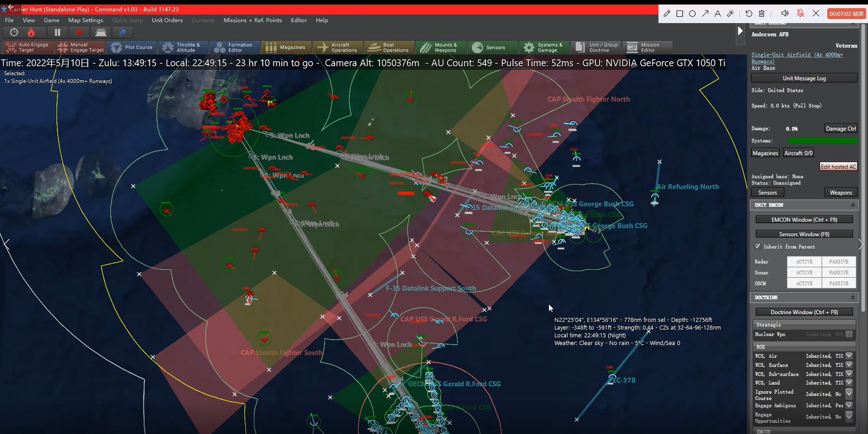Open WCS, Land dropdown

point(849,383)
